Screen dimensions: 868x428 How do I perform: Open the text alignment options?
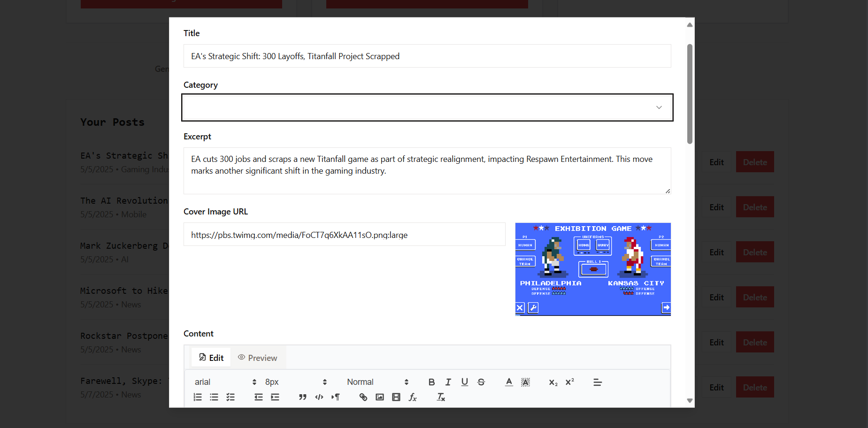[598, 382]
